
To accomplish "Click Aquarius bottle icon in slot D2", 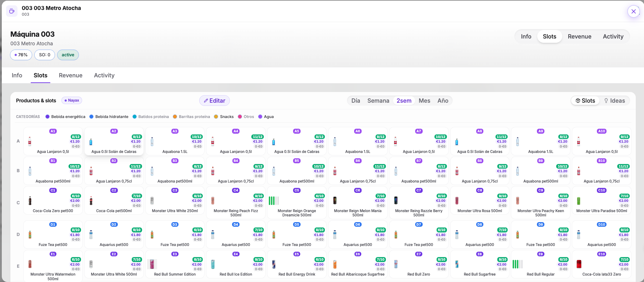I will coord(91,235).
